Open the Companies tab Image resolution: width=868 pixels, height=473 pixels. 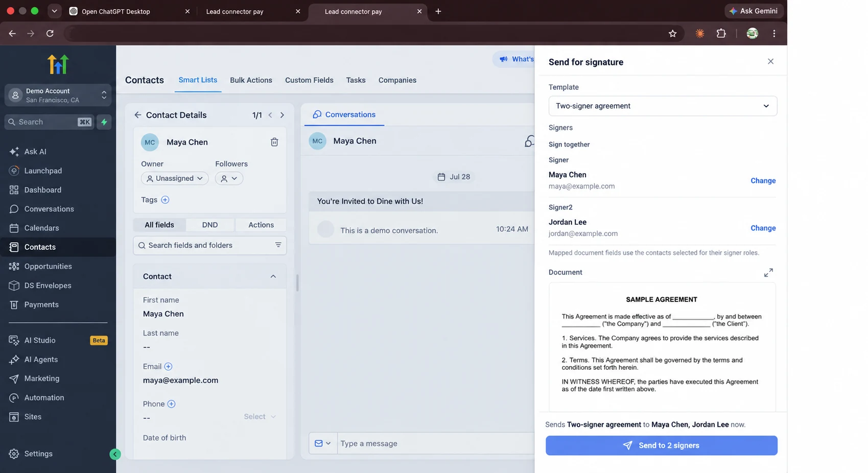pyautogui.click(x=397, y=80)
